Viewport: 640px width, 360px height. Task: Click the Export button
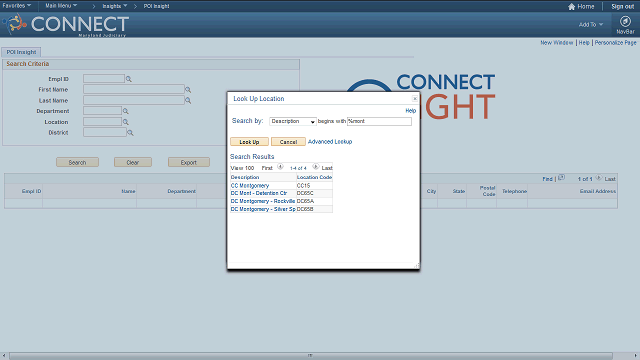tap(189, 162)
